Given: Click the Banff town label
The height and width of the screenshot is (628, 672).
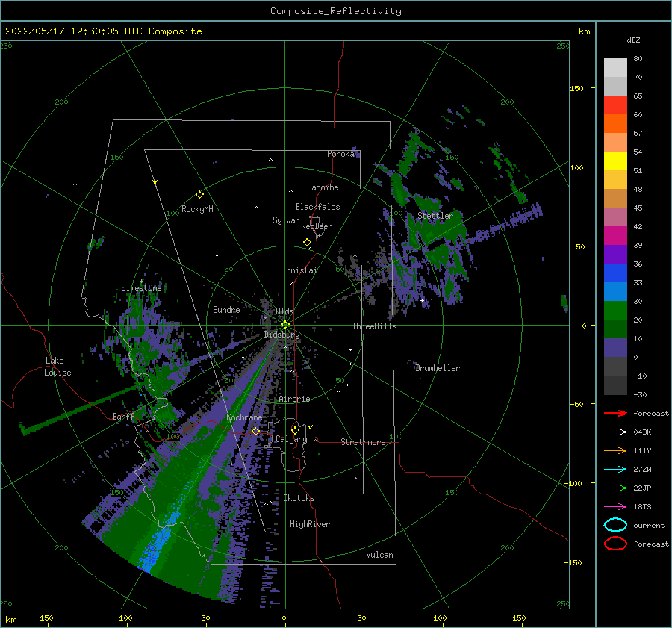Looking at the screenshot, I should click(123, 417).
